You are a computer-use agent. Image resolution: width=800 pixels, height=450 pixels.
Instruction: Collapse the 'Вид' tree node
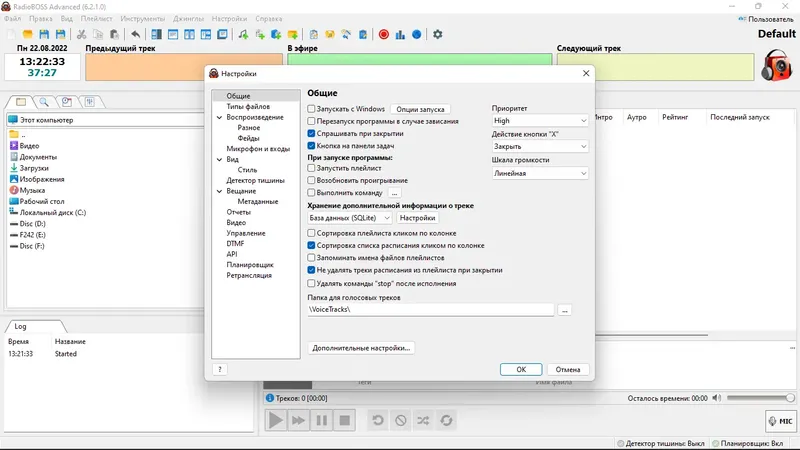[219, 159]
